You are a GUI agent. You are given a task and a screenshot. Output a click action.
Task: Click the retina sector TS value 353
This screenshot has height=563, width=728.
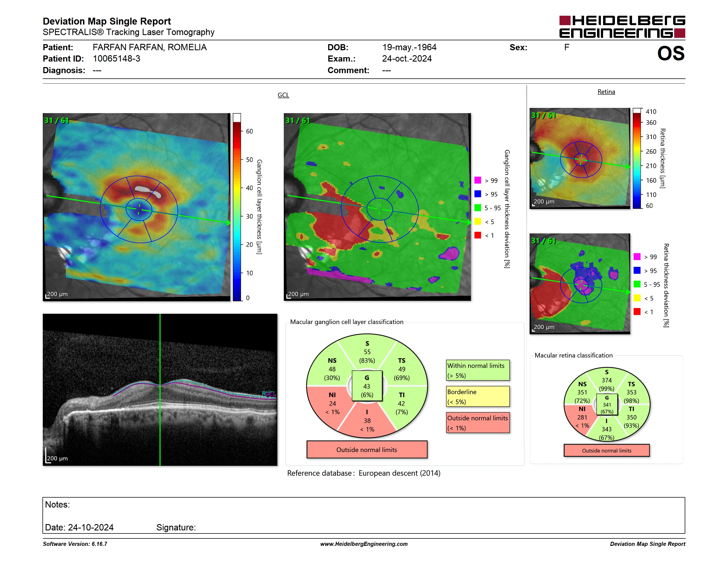[631, 392]
